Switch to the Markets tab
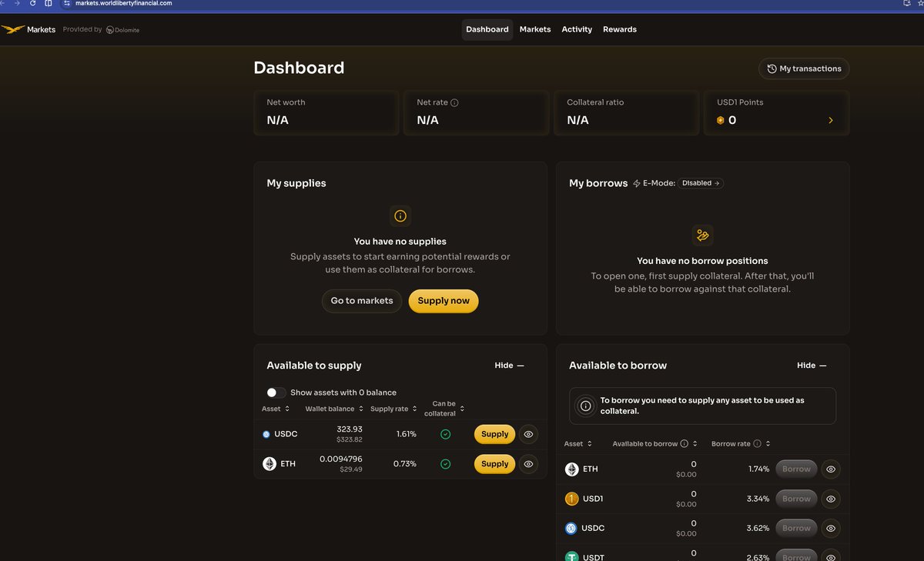Viewport: 924px width, 561px height. [x=535, y=29]
